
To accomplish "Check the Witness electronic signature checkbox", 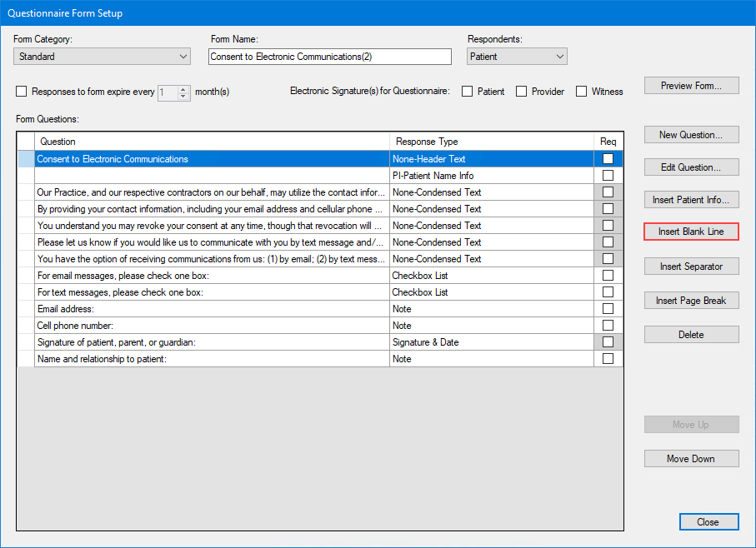I will (x=580, y=92).
